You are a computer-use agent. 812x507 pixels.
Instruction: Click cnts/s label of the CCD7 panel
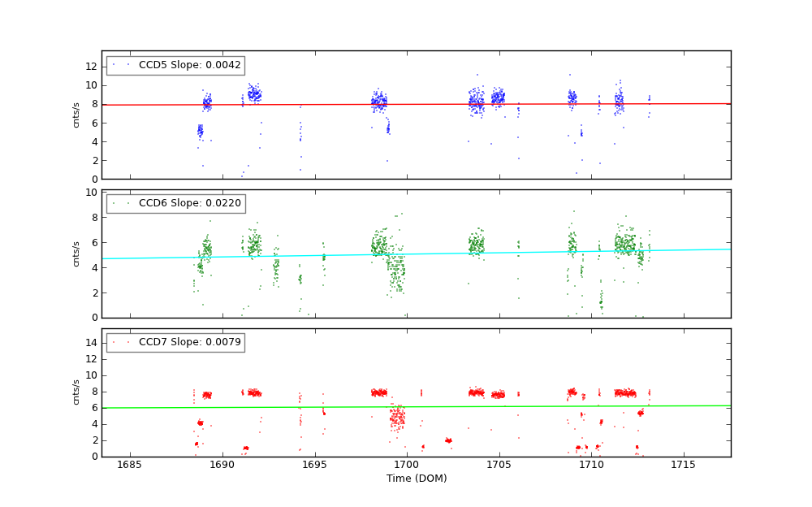point(77,392)
